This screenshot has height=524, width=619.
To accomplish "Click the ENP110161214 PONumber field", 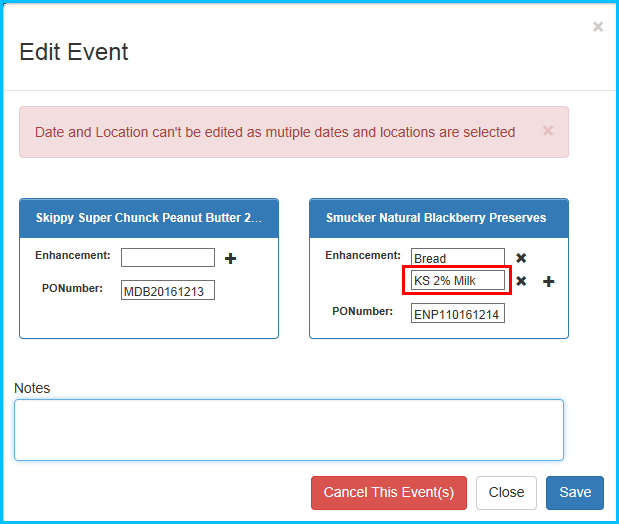I will [458, 314].
